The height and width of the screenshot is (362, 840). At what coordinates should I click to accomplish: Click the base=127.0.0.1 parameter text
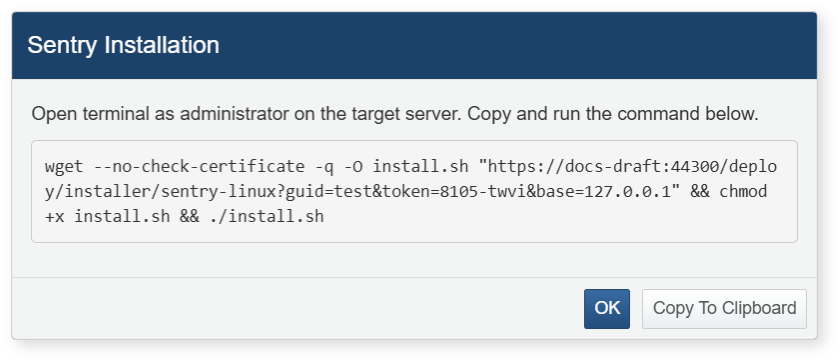603,191
